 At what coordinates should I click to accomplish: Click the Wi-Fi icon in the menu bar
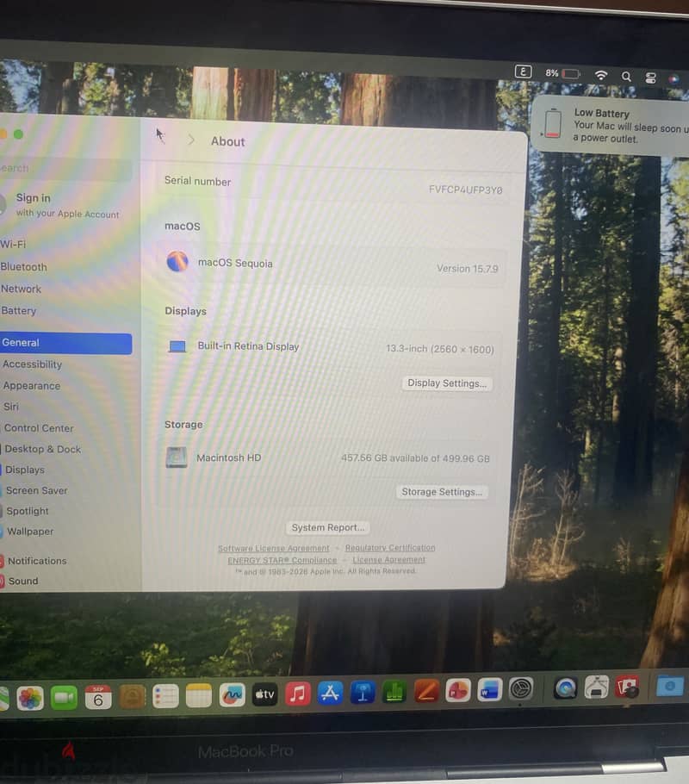(601, 76)
